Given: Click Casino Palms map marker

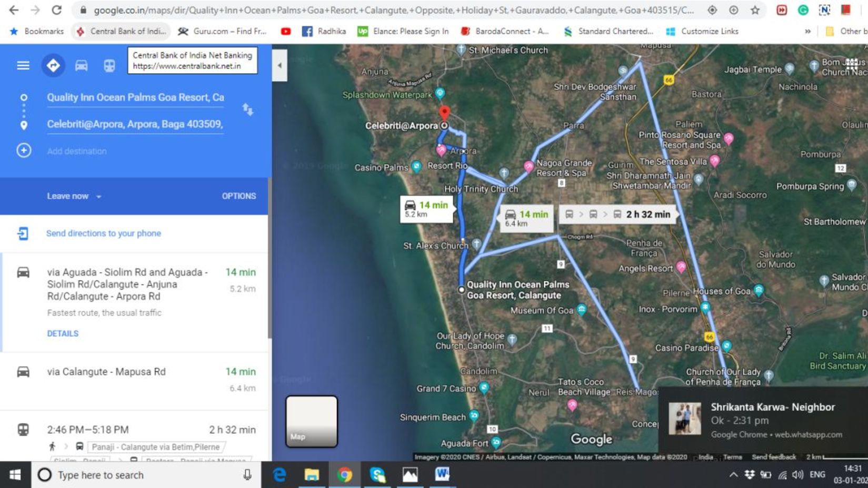Looking at the screenshot, I should coord(416,167).
